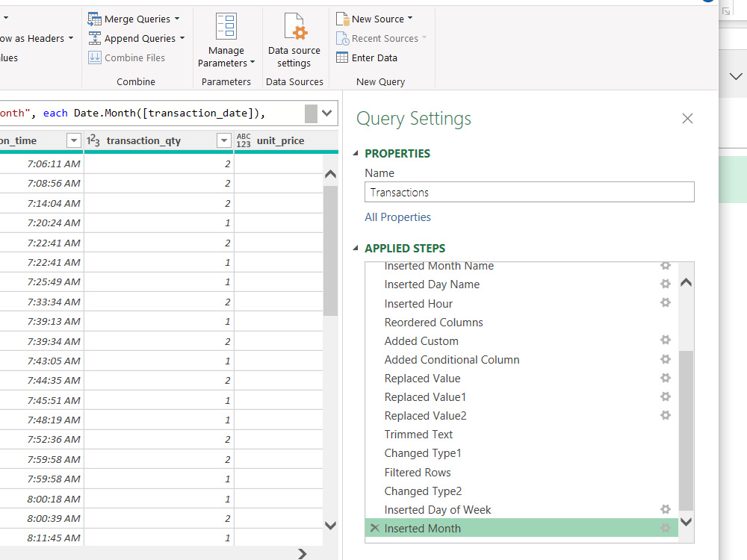The width and height of the screenshot is (747, 560).
Task: Open settings gear for Replaced Value
Action: pos(666,378)
